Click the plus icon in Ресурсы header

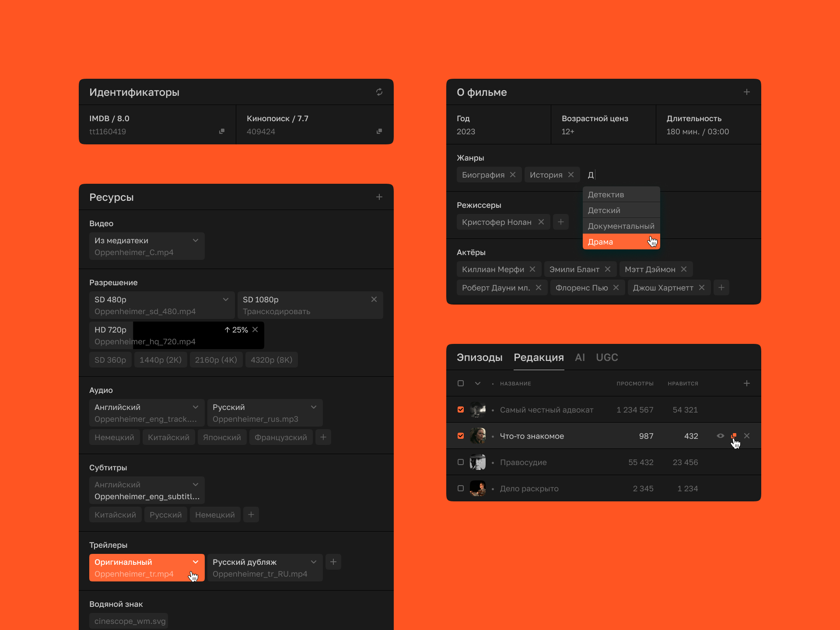click(379, 197)
